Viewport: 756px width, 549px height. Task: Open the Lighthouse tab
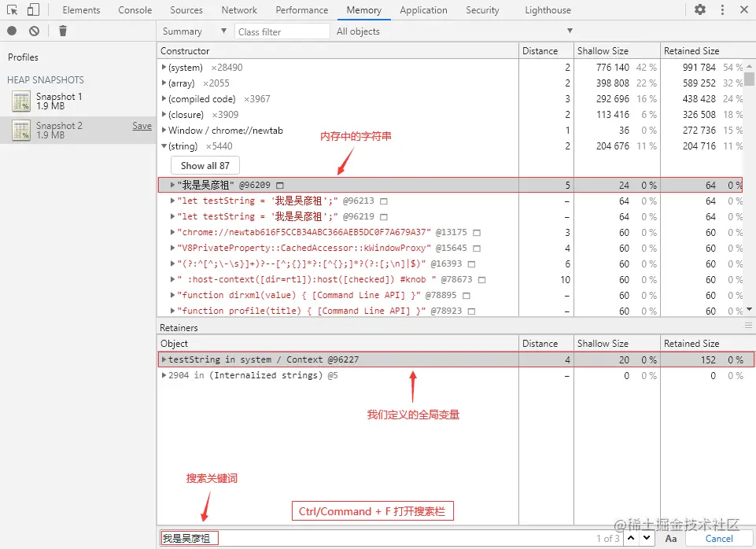[x=548, y=10]
